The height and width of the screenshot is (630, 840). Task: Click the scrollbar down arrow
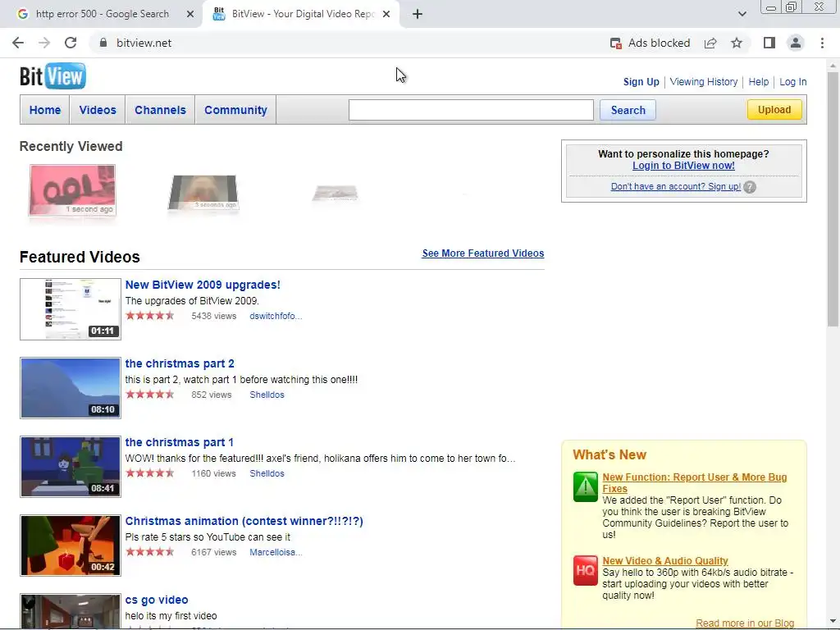[x=833, y=622]
